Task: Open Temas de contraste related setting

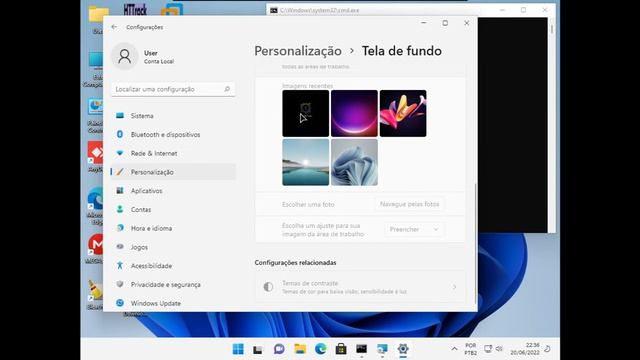Action: point(360,287)
